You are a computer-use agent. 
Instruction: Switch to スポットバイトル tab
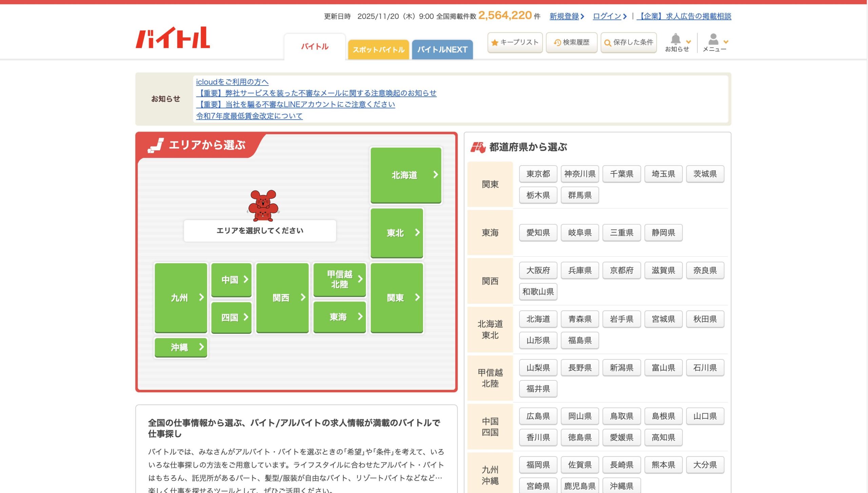[378, 50]
